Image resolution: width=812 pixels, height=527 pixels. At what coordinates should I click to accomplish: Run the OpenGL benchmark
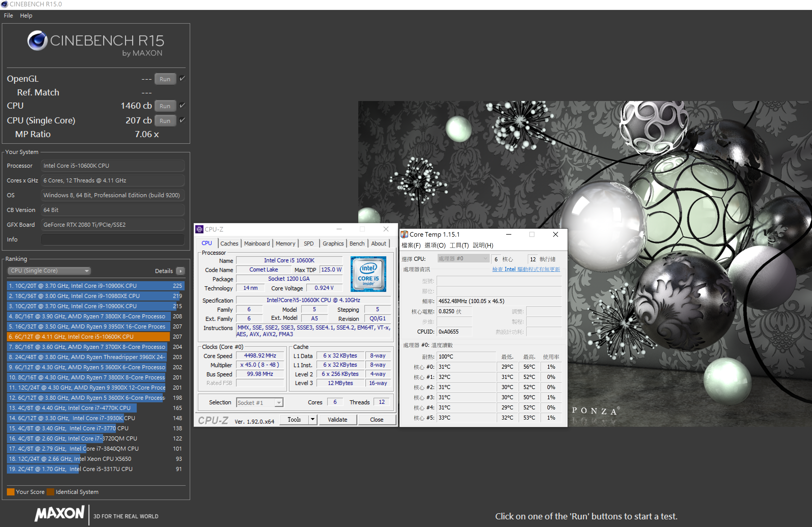(165, 79)
